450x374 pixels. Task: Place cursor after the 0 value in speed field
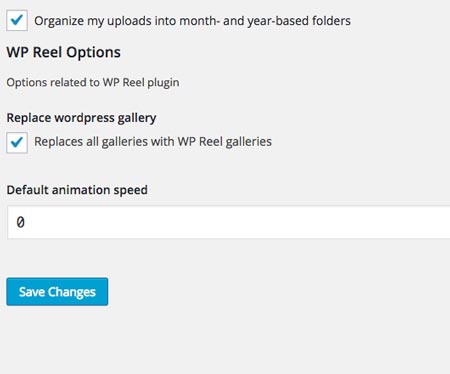pyautogui.click(x=26, y=222)
